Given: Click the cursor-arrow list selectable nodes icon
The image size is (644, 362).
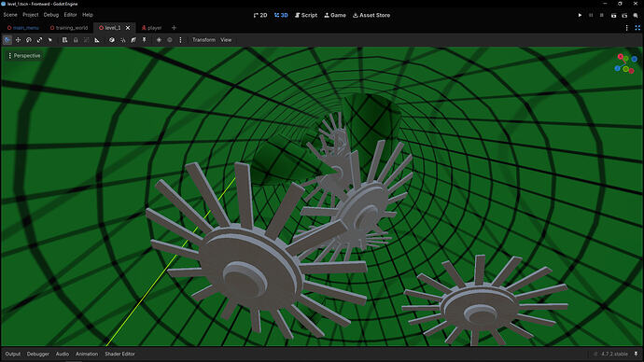Looking at the screenshot, I should [50, 40].
